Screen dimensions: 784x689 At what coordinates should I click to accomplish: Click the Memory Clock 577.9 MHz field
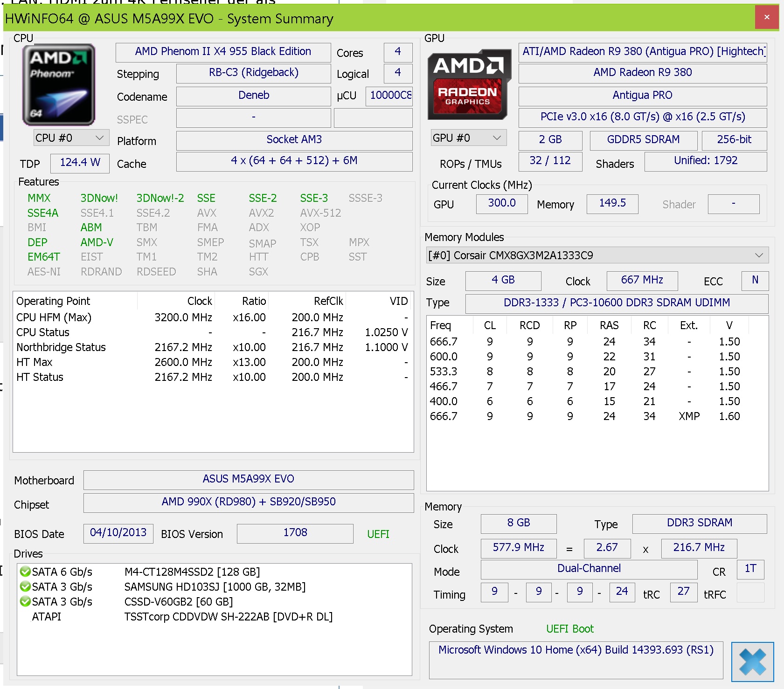tap(519, 548)
